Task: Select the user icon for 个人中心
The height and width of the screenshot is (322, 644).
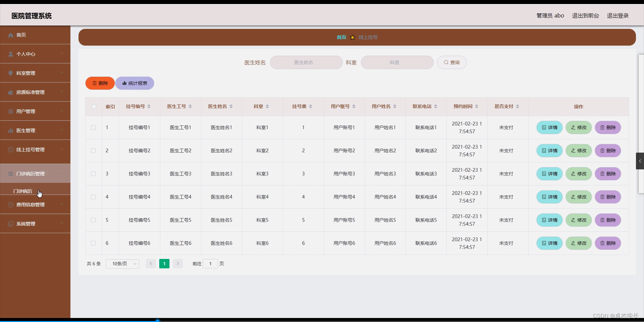Action: click(x=10, y=54)
